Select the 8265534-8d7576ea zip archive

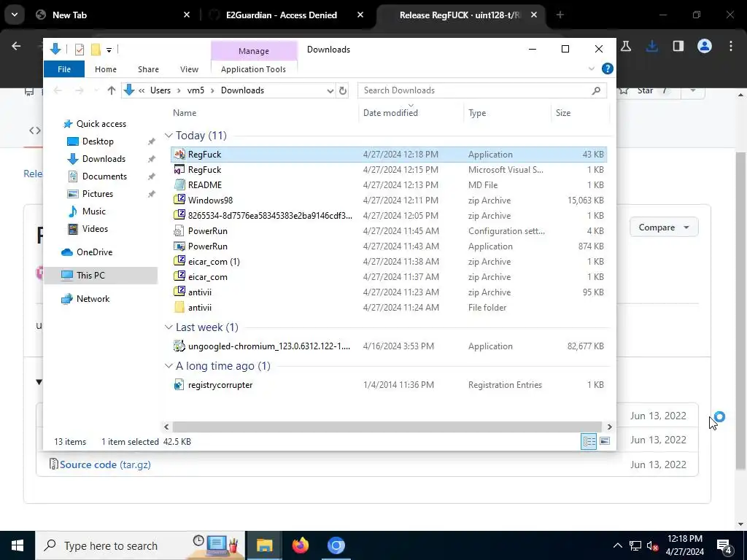pyautogui.click(x=388, y=216)
